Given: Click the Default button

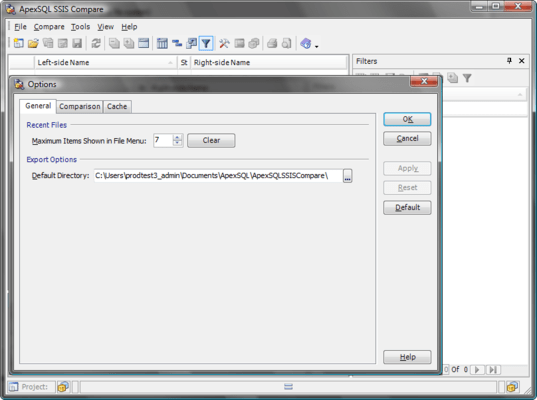Looking at the screenshot, I should pos(407,207).
